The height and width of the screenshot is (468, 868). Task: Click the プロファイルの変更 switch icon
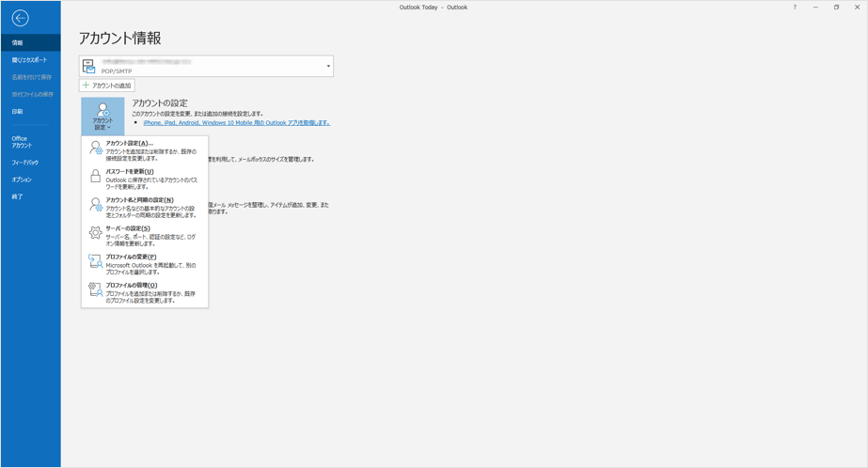[x=95, y=261]
